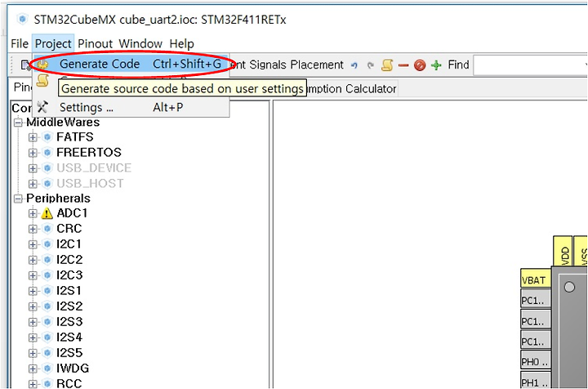Select the I2S5 label in tree
Image resolution: width=588 pixels, height=389 pixels.
click(x=69, y=353)
